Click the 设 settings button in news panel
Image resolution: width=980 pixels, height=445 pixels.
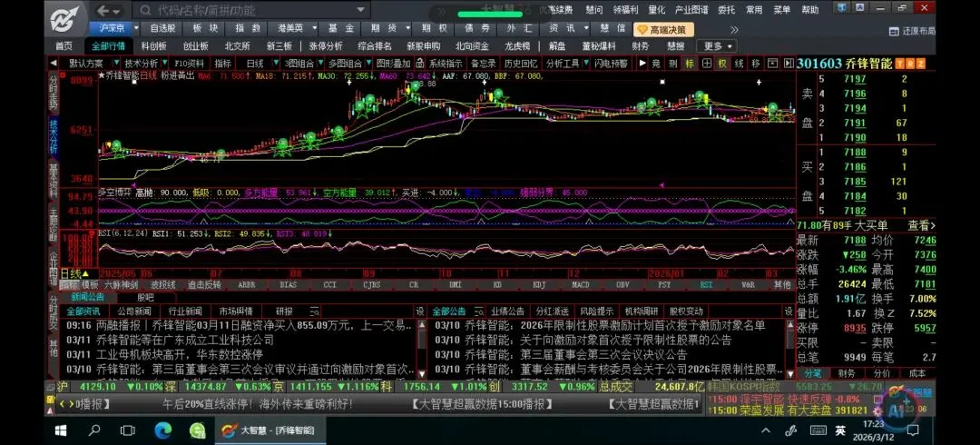point(420,311)
